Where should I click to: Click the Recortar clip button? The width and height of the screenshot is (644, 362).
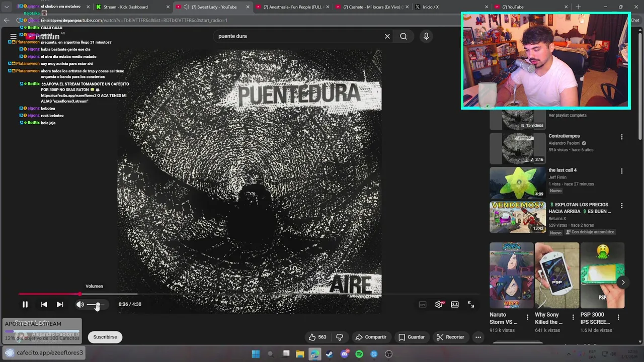coord(450,337)
